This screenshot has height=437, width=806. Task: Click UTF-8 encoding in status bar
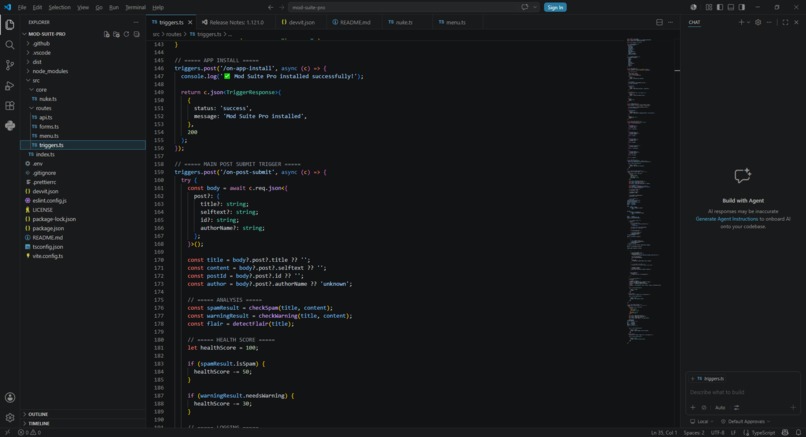coord(717,432)
